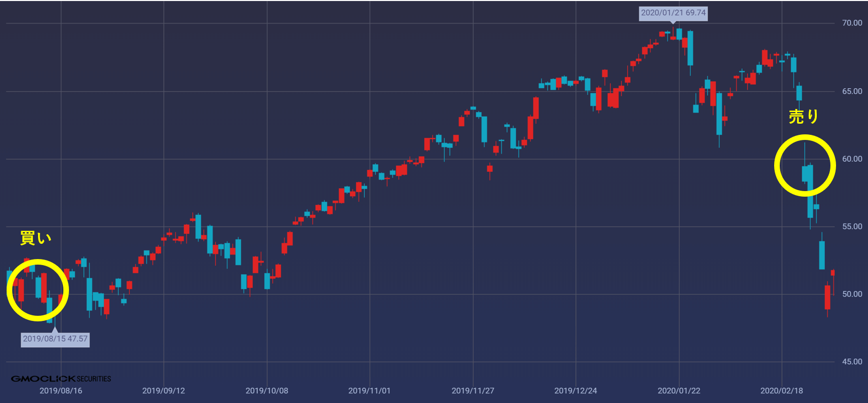Image resolution: width=868 pixels, height=403 pixels.
Task: Click the 2020/02/18 date axis label
Action: click(x=781, y=391)
